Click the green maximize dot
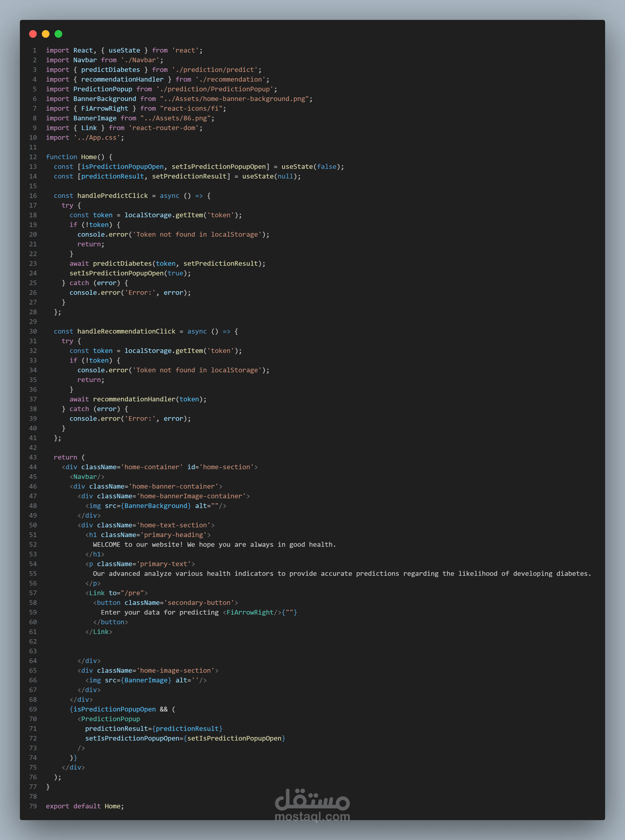This screenshot has height=840, width=625. pyautogui.click(x=58, y=34)
